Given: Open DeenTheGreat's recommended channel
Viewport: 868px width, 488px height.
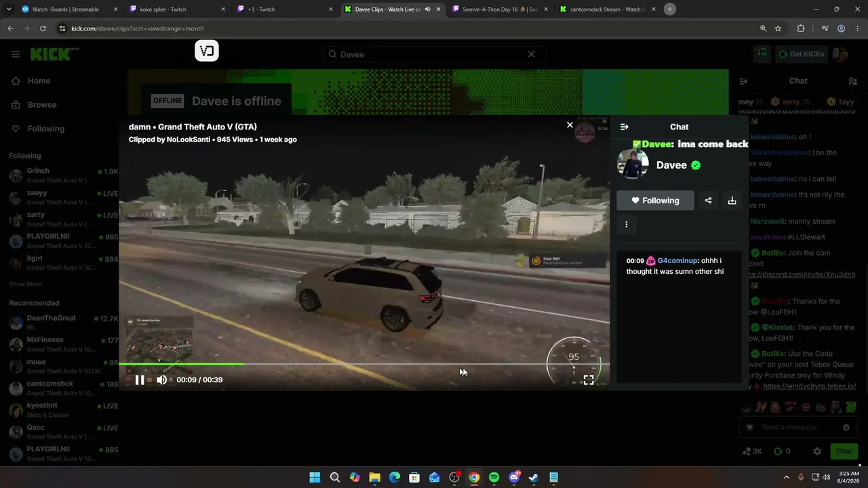Looking at the screenshot, I should pos(64,323).
